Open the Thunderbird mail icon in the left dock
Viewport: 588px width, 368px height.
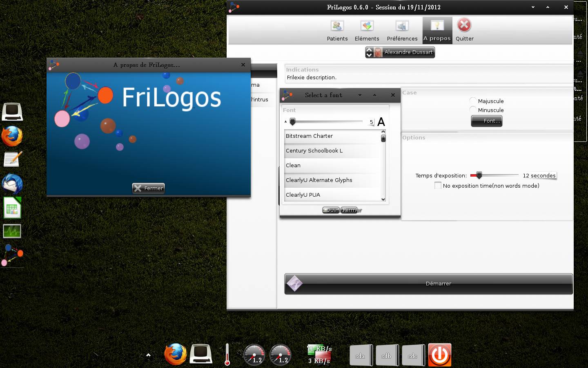coord(12,184)
